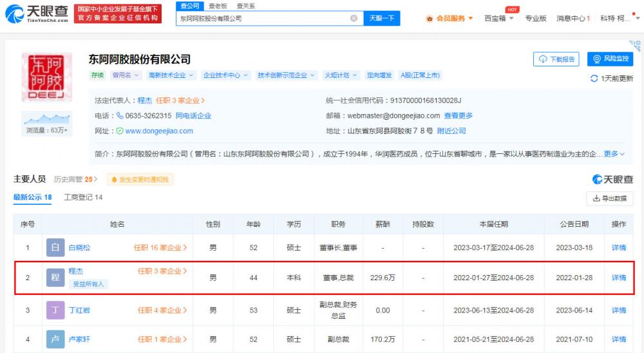
Task: Open the 浏览量 traffic chart
Action: (x=46, y=123)
